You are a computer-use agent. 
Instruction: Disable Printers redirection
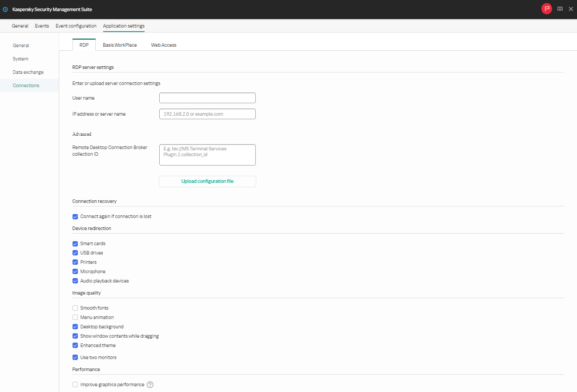point(75,262)
